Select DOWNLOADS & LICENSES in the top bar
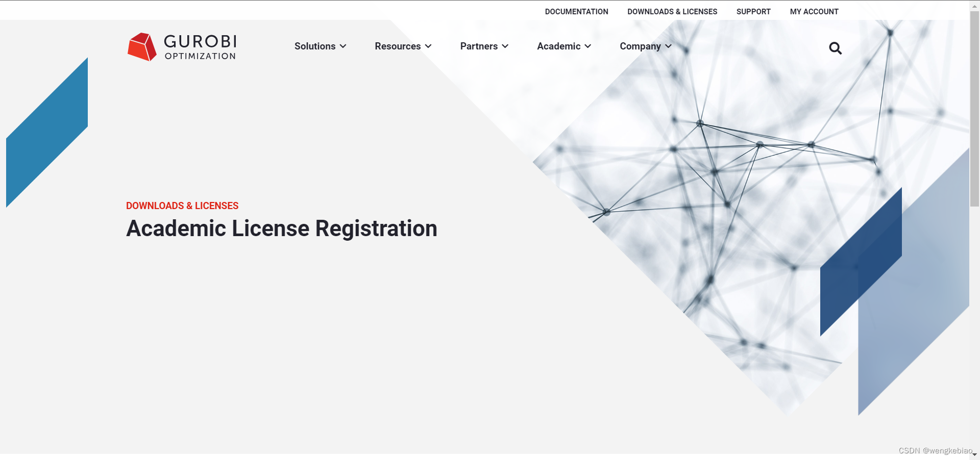This screenshot has height=460, width=980. click(672, 11)
